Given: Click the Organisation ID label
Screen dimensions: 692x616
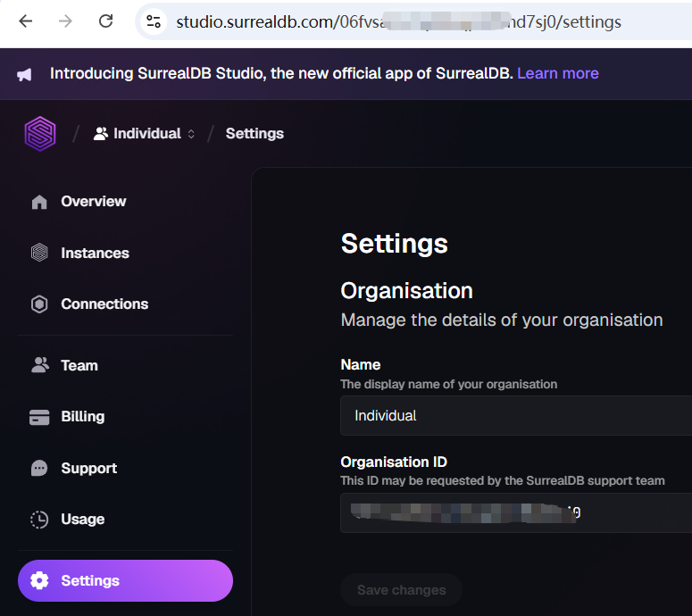Looking at the screenshot, I should point(394,462).
